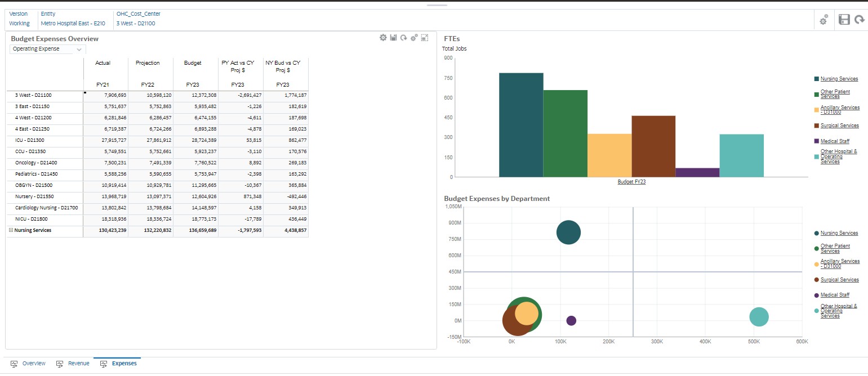Click the save icon on Budget Expenses Overview panel

pyautogui.click(x=393, y=38)
